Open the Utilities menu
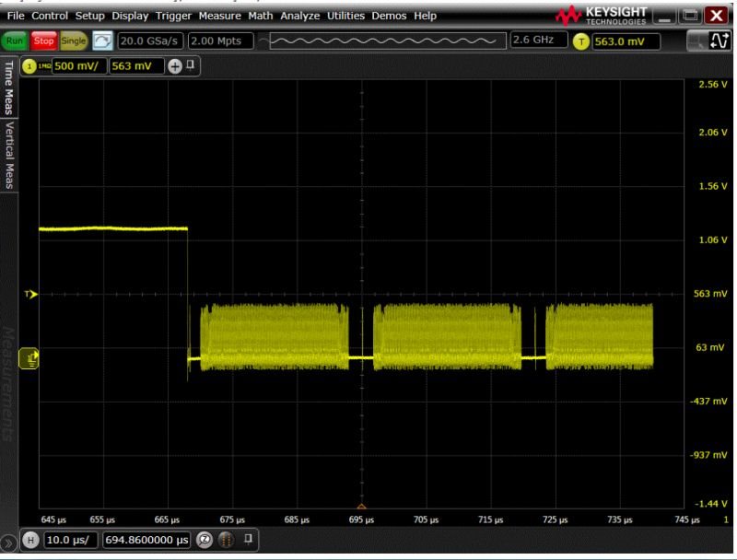 (345, 16)
